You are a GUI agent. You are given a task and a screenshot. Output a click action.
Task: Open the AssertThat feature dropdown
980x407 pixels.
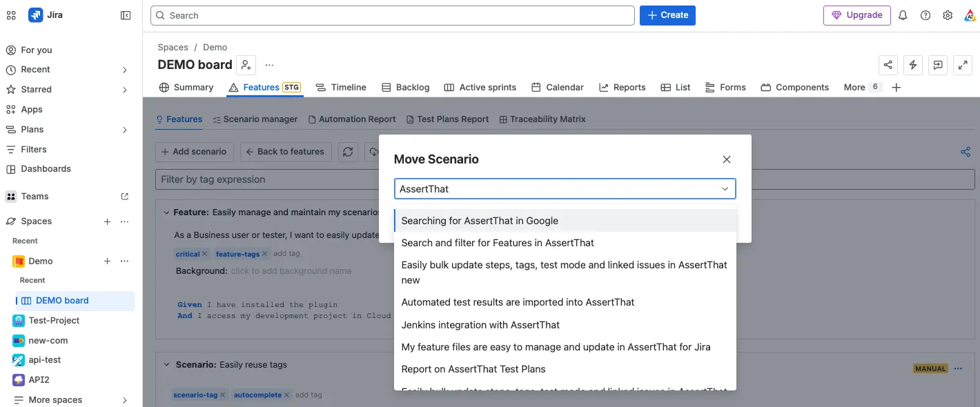pyautogui.click(x=565, y=189)
